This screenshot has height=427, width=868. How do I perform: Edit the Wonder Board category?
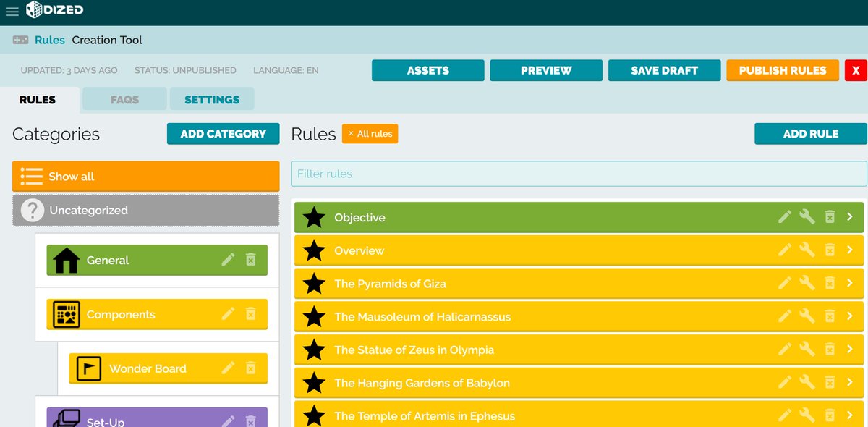click(229, 368)
